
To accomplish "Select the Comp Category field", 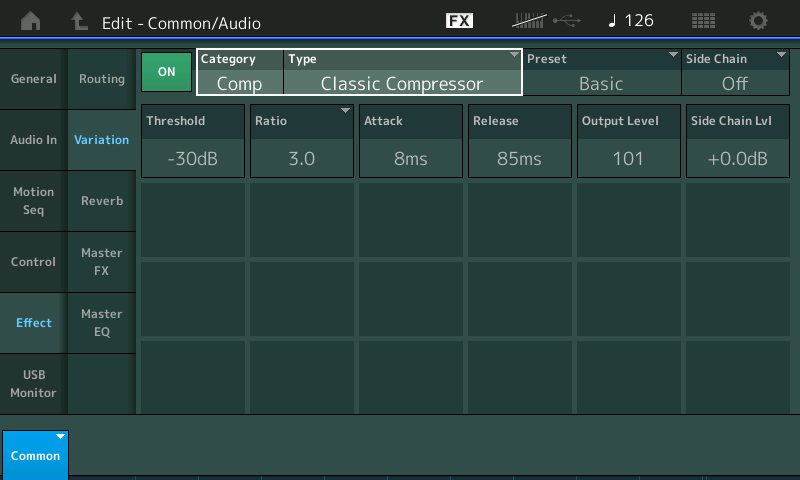I will click(x=240, y=72).
